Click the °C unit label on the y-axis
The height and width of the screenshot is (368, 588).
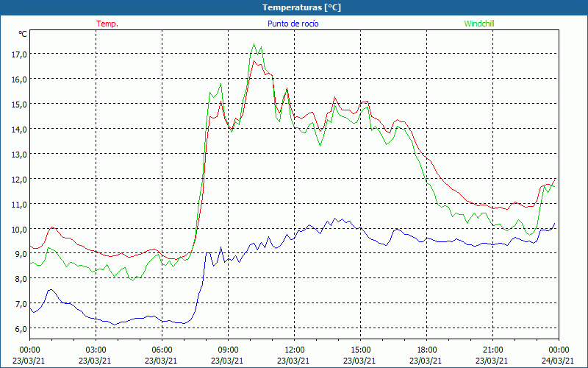click(x=23, y=34)
